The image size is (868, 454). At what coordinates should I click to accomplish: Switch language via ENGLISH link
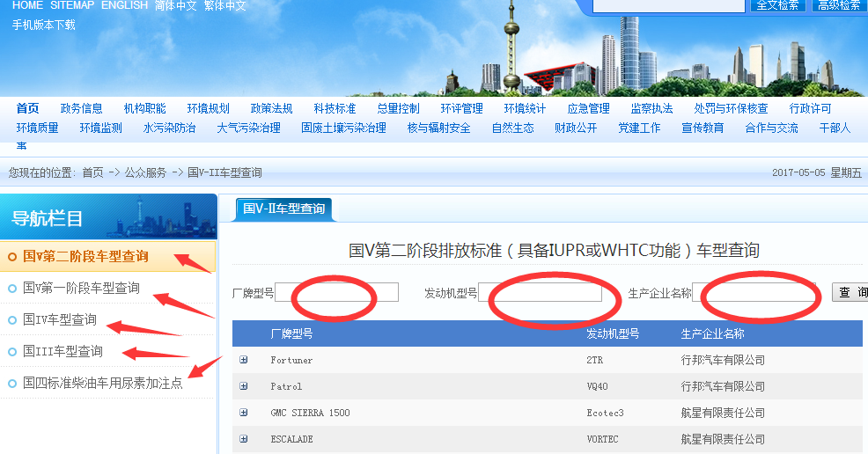124,5
